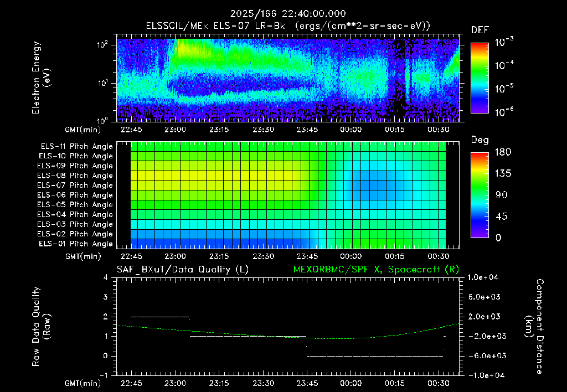Select the SAF_BXuT/Data Quality (L) legend
This screenshot has width=567, height=392.
[183, 270]
